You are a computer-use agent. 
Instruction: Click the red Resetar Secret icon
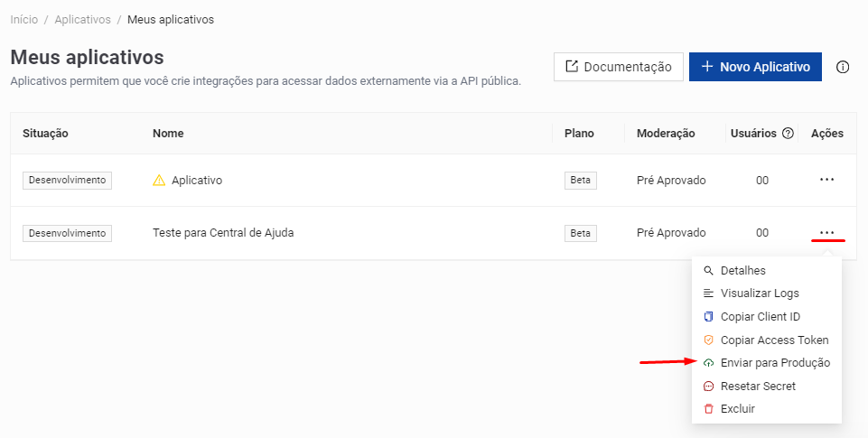click(708, 387)
